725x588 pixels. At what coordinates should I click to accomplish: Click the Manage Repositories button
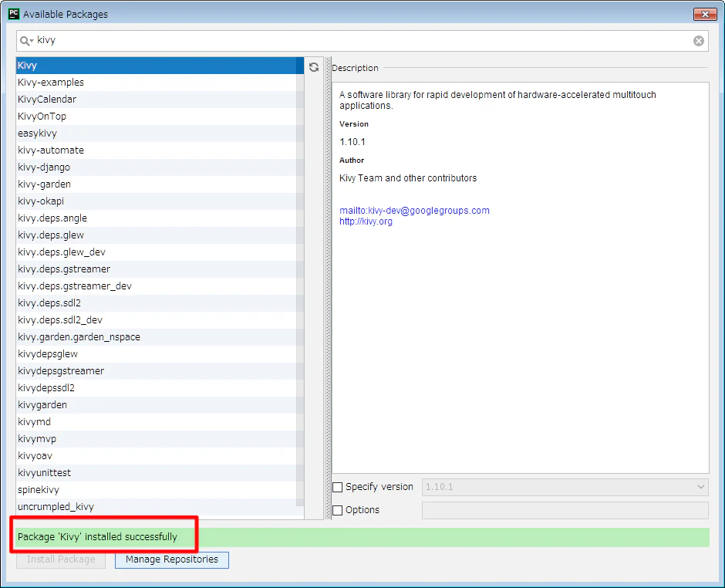[172, 559]
